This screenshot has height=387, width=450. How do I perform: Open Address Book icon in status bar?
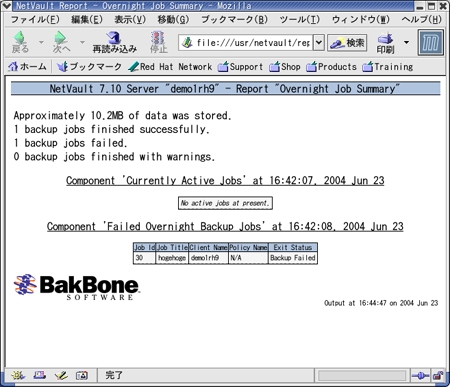pos(82,376)
